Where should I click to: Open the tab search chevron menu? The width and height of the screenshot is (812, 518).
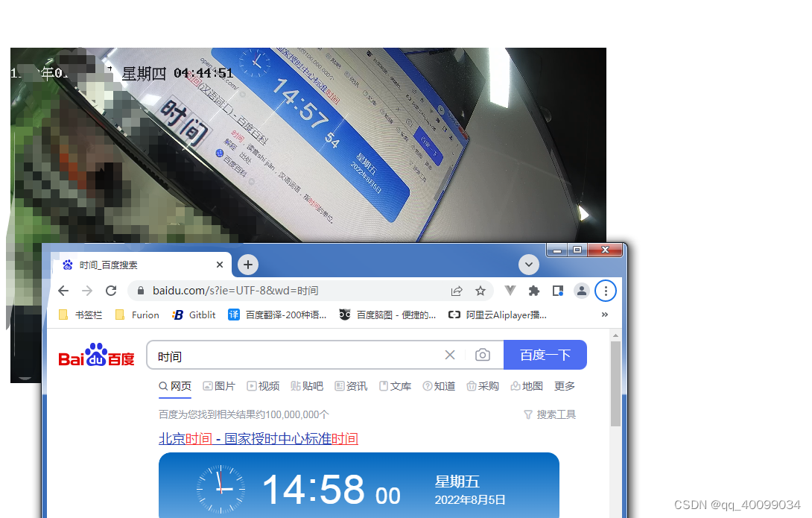[528, 265]
